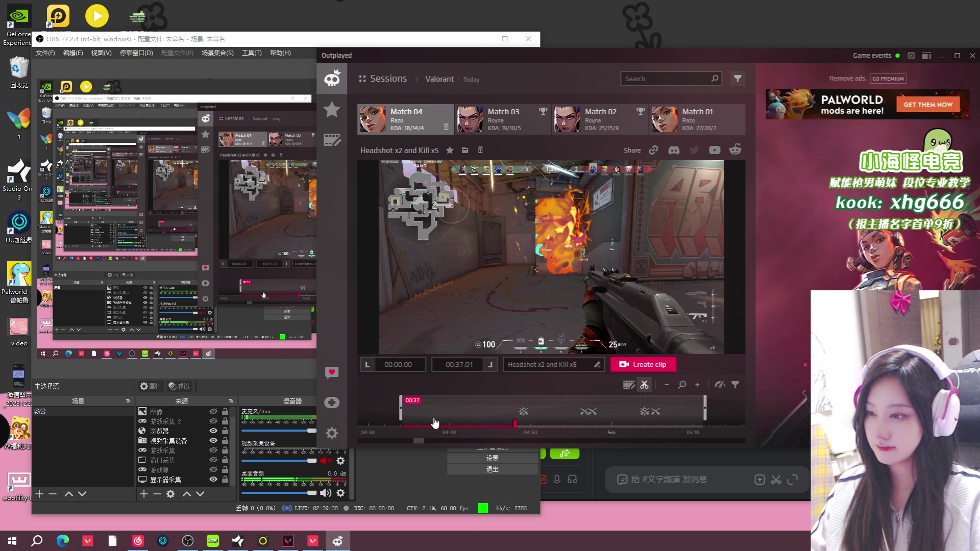This screenshot has width=980, height=551.
Task: Share the clip to Reddit
Action: (x=735, y=149)
